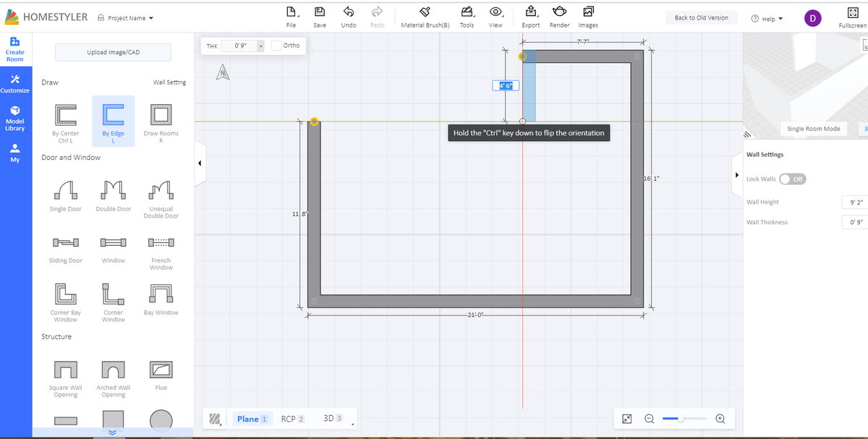
Task: Select the Bay Window item
Action: pos(161,299)
